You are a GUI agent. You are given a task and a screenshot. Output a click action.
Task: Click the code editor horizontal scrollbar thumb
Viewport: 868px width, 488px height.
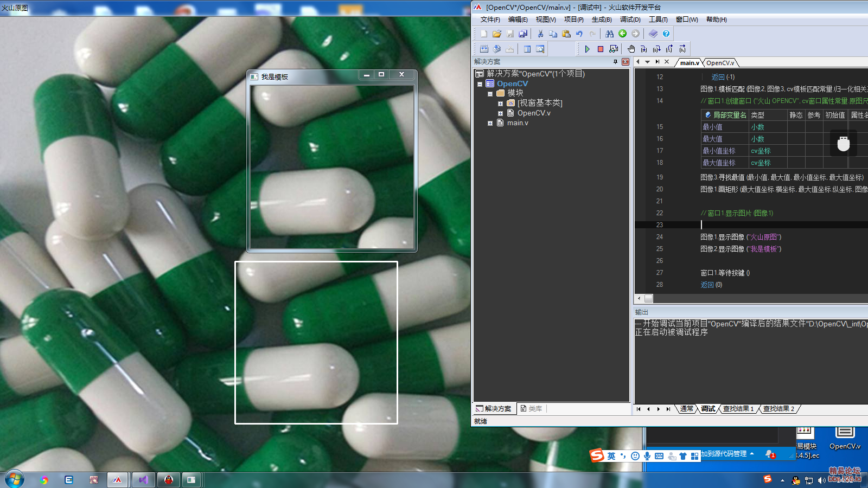[648, 298]
